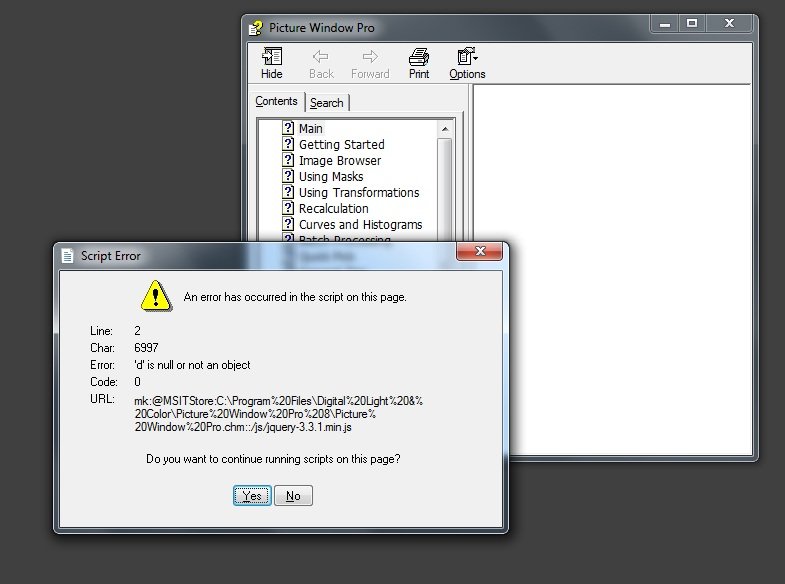This screenshot has height=584, width=785.
Task: Open the Main help topic
Action: pos(311,129)
